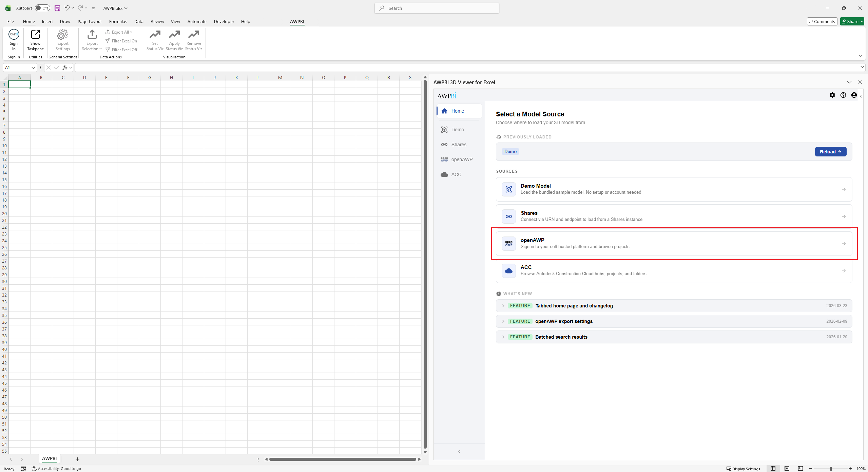Screen dimensions: 868x472
Task: Open taskpane settings gear icon
Action: pyautogui.click(x=832, y=95)
